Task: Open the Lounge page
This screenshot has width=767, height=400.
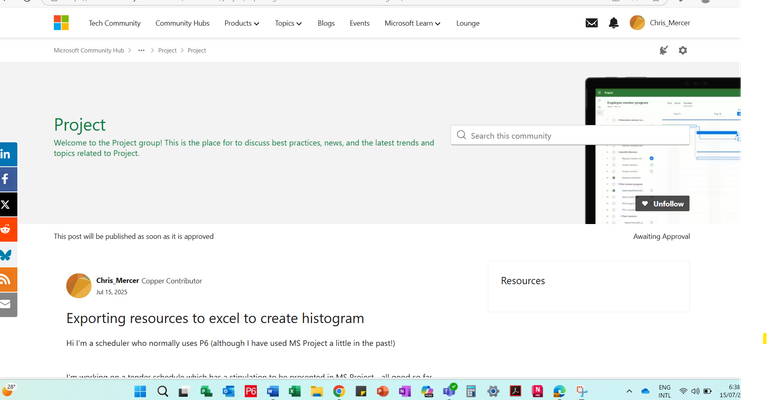Action: pyautogui.click(x=468, y=23)
